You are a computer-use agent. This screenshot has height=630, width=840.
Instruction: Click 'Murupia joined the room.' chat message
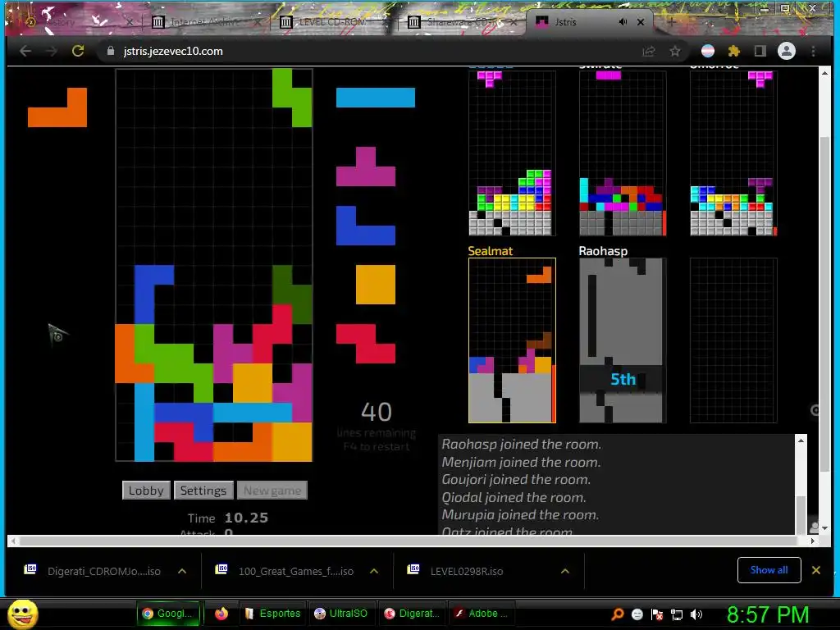coord(520,515)
